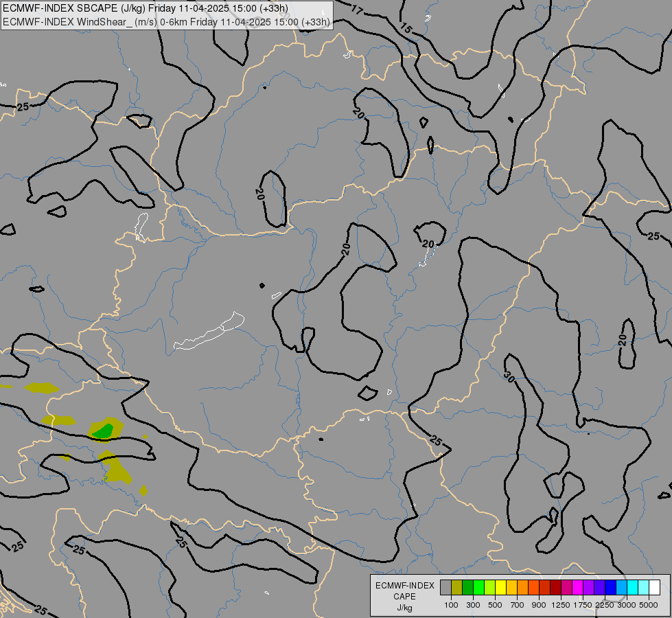Click the 3000 legend value
672x618 pixels.
tap(627, 605)
